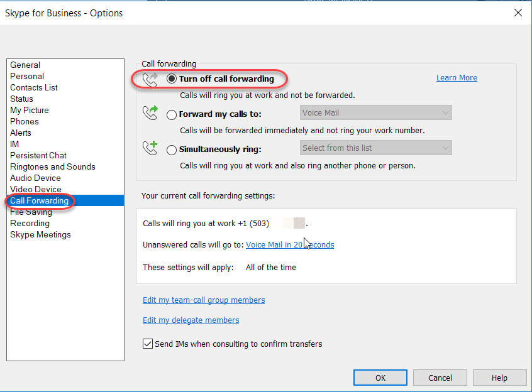Screen dimensions: 532x392
Task: Open Help for call forwarding options
Action: tap(499, 378)
